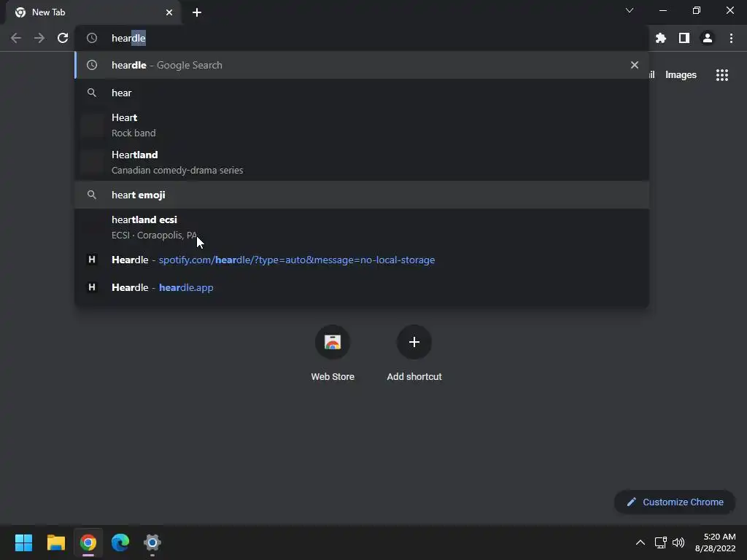Select Heartland Canadian comedy-drama series suggestion
Screen dimensions: 747x560
pyautogui.click(x=362, y=162)
